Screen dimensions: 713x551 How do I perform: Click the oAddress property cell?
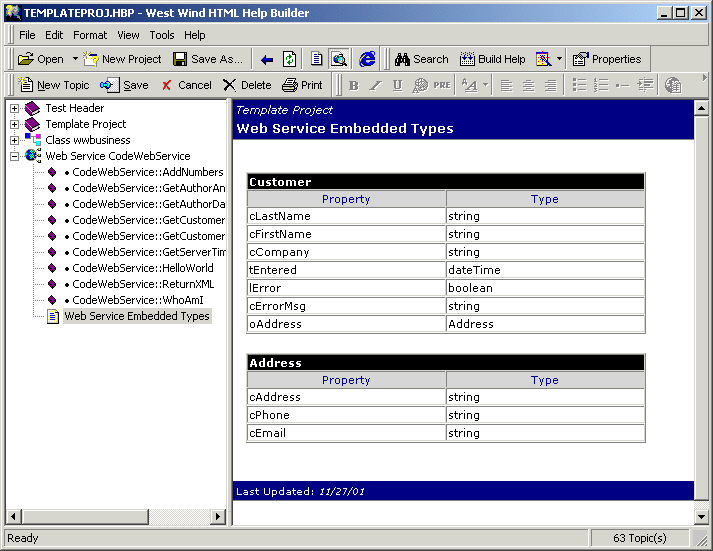click(346, 324)
